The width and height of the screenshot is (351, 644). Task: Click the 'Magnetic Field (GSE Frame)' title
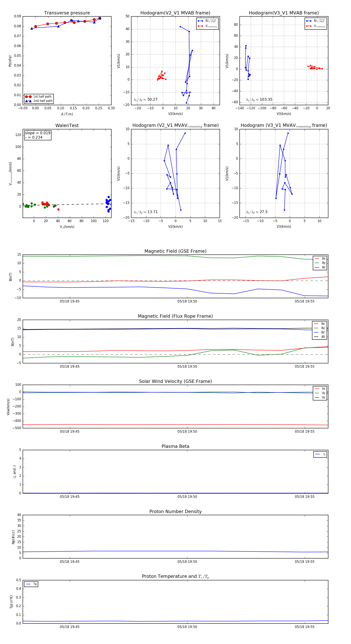(x=175, y=251)
